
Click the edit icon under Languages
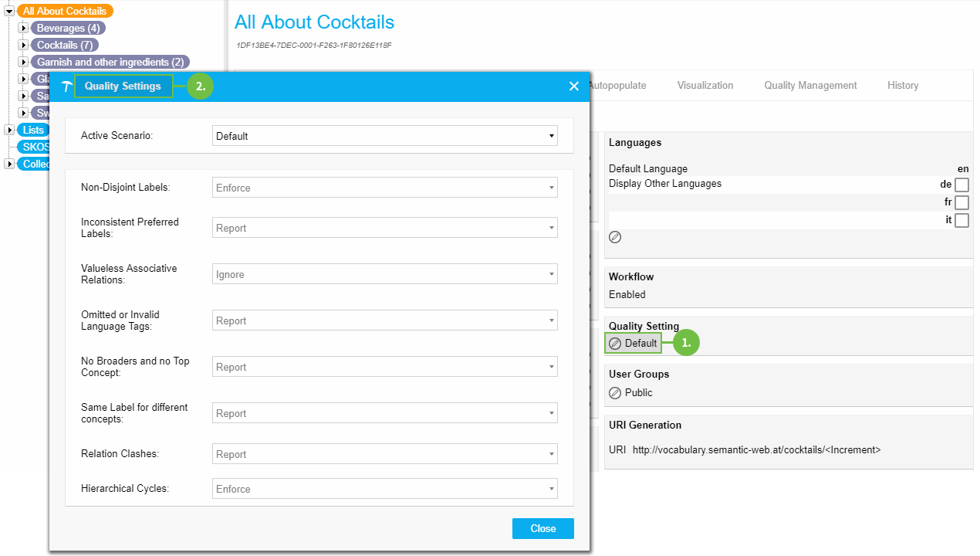tap(615, 237)
